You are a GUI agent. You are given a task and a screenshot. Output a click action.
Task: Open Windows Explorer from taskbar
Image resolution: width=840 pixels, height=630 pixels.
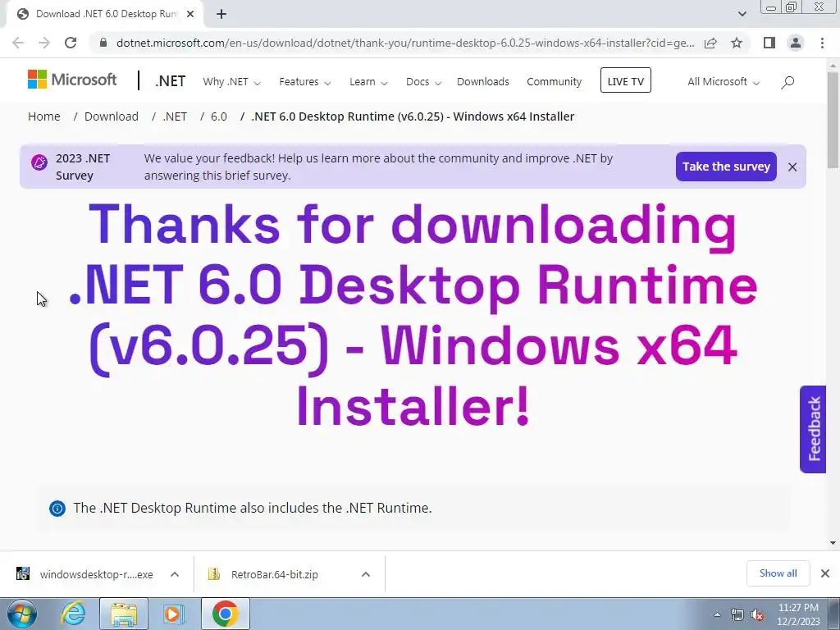coord(124,614)
